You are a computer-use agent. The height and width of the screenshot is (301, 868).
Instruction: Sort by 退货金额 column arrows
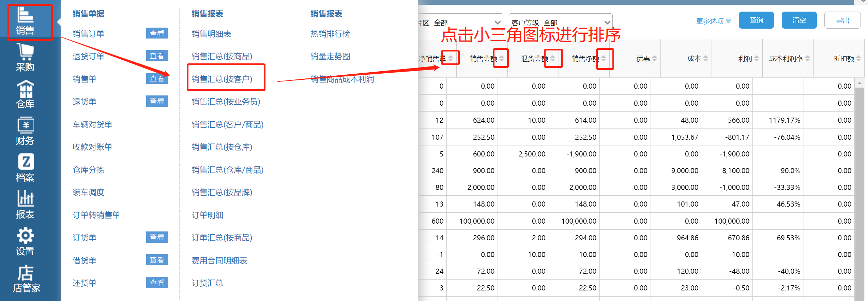click(553, 59)
